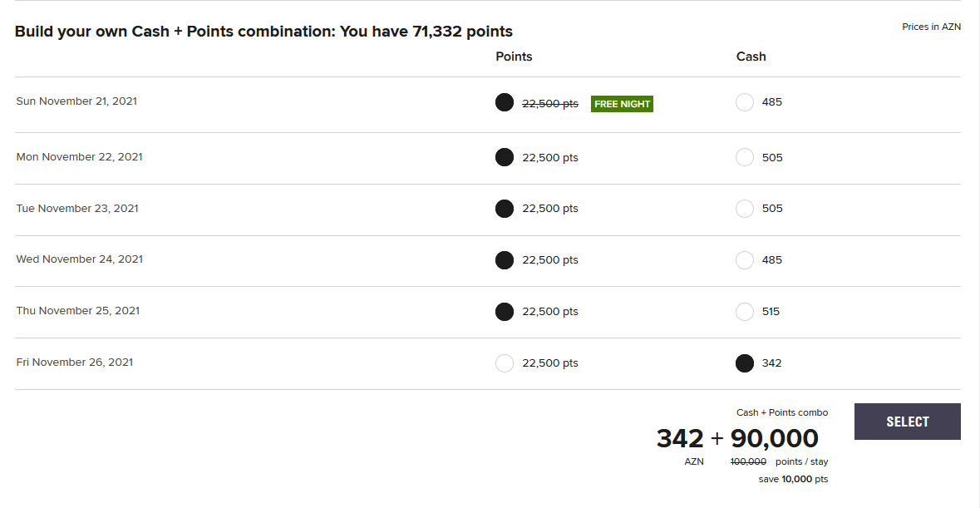The height and width of the screenshot is (508, 980).
Task: Choose Cash 505 for Mon November 22
Action: 745,157
